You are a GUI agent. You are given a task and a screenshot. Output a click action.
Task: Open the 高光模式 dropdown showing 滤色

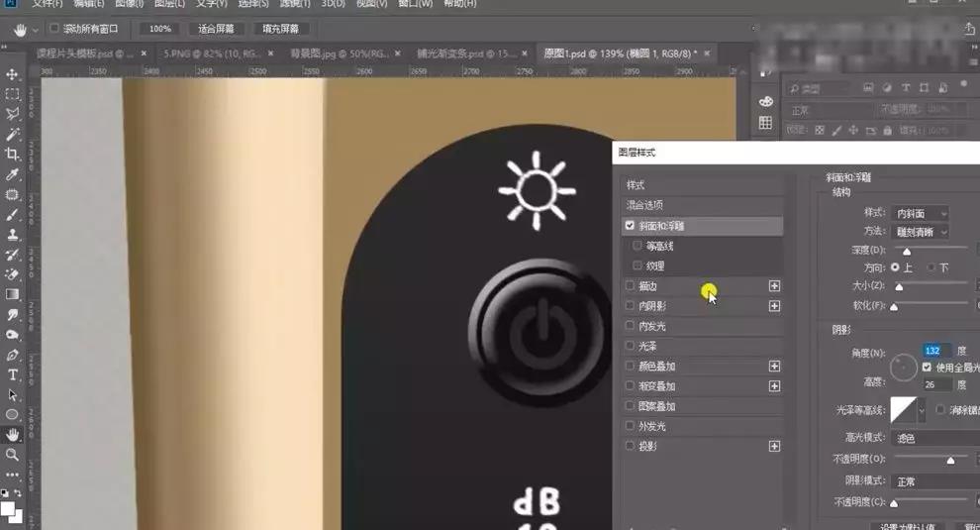point(935,439)
